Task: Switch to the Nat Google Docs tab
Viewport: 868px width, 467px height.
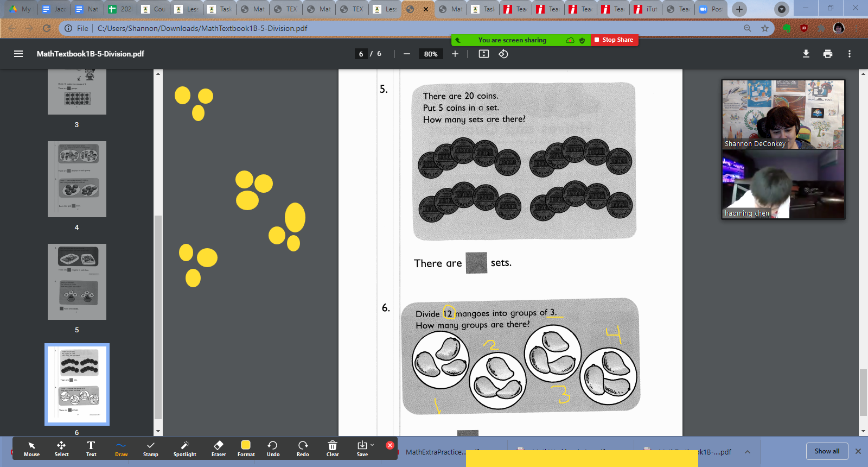Action: [x=87, y=9]
